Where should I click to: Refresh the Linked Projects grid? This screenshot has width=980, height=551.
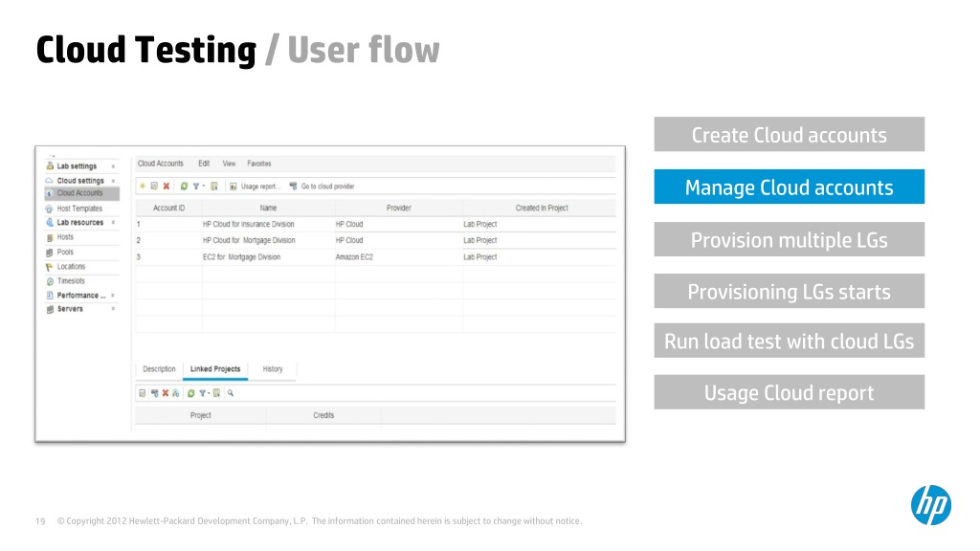point(190,392)
